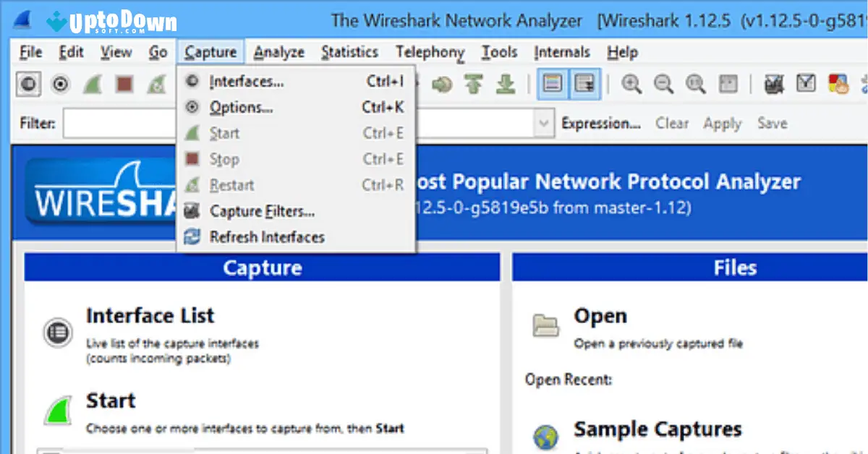Toggle Auto Scroll in Live Capture
The height and width of the screenshot is (454, 868).
click(x=584, y=84)
